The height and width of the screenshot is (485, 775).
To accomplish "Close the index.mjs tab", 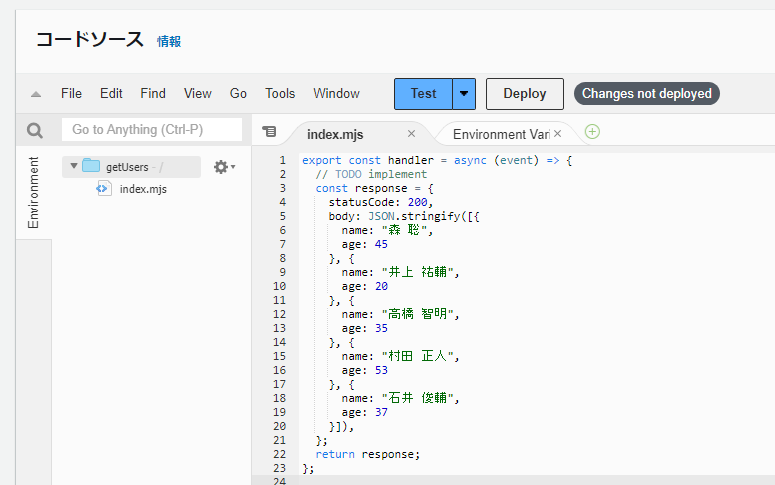I will pos(411,133).
